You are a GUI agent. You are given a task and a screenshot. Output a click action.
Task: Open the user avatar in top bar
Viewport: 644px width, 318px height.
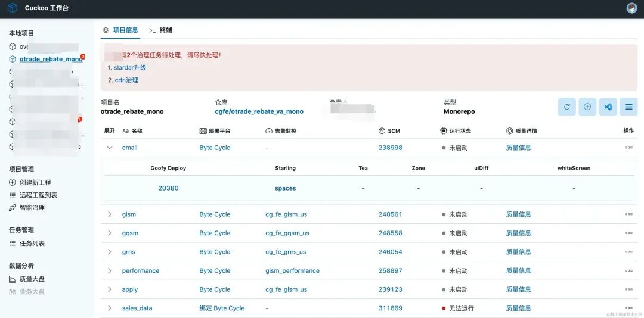631,8
